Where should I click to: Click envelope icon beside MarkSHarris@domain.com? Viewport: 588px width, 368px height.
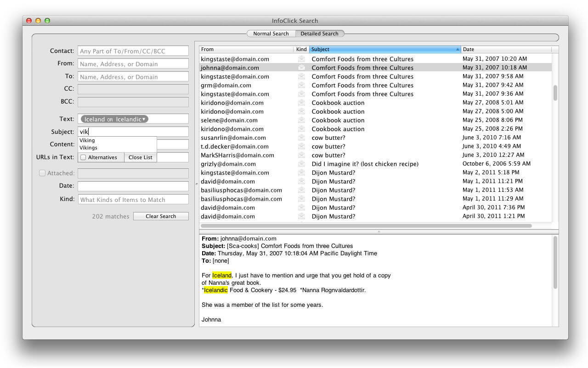(x=301, y=155)
